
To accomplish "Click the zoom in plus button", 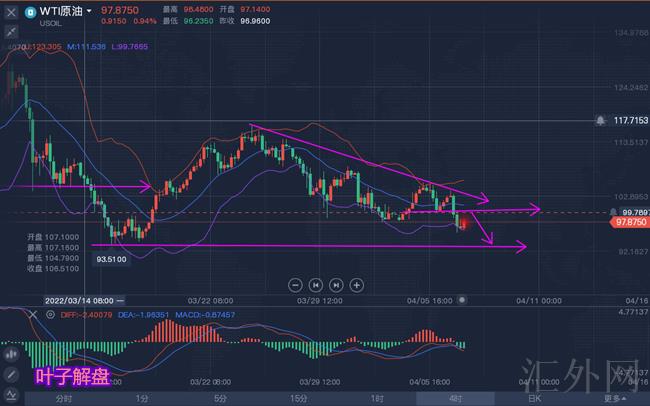I will (357, 285).
